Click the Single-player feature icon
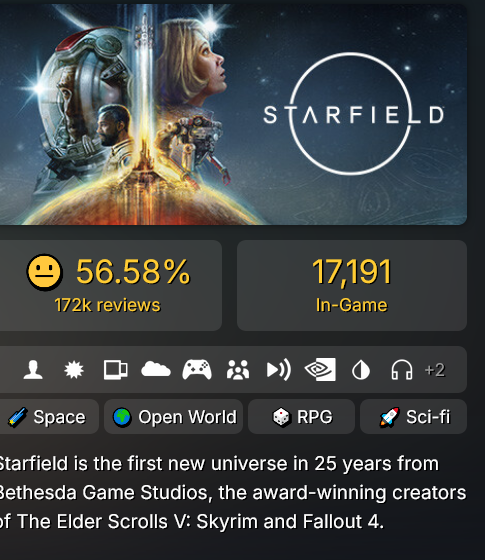The width and height of the screenshot is (485, 560). coord(33,370)
